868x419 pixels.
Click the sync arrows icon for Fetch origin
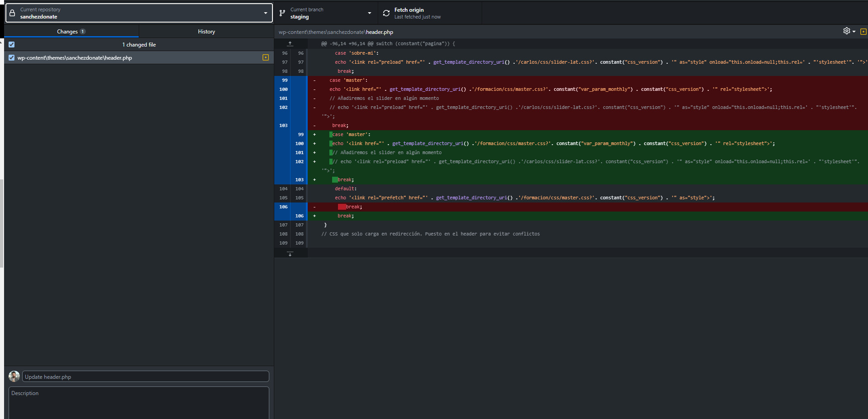(x=386, y=13)
